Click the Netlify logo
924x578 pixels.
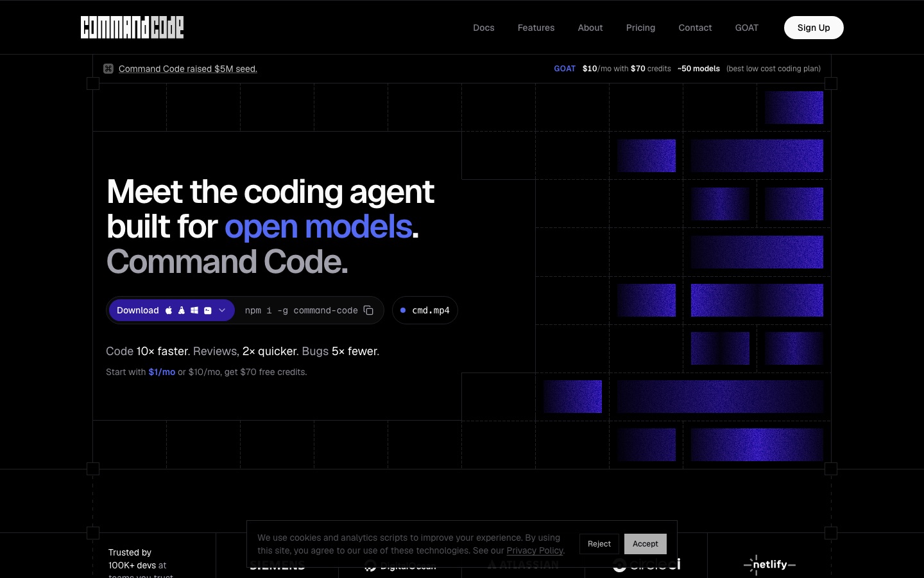click(x=769, y=565)
